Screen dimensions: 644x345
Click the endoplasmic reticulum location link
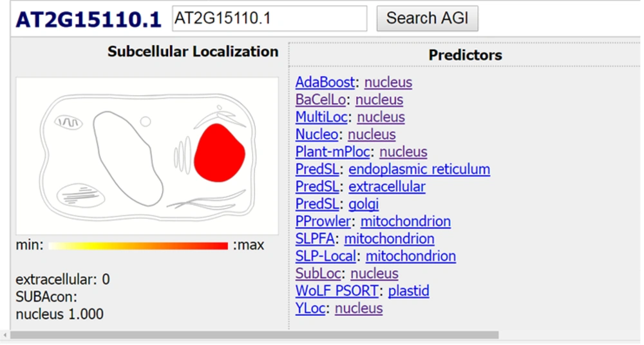pyautogui.click(x=419, y=170)
